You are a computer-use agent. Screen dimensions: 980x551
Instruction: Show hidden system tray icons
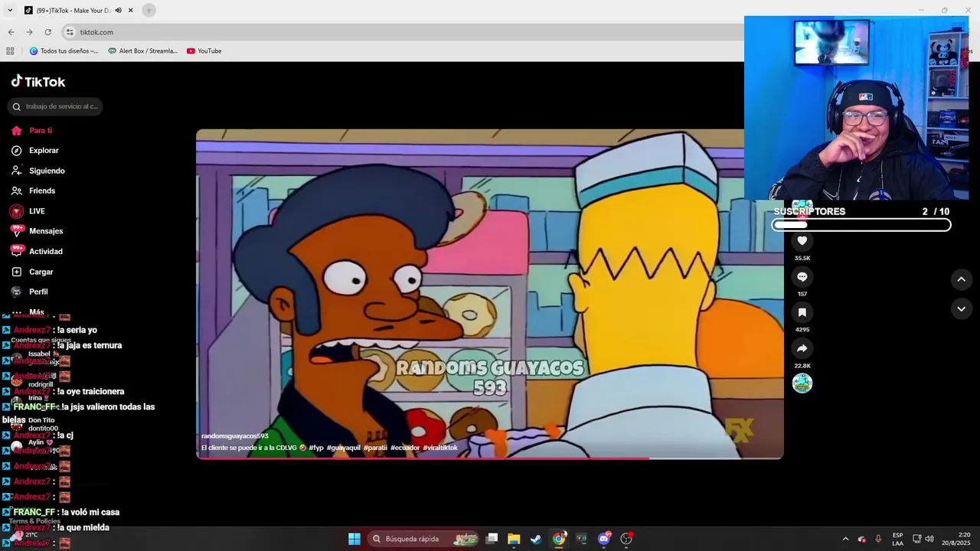(x=845, y=539)
